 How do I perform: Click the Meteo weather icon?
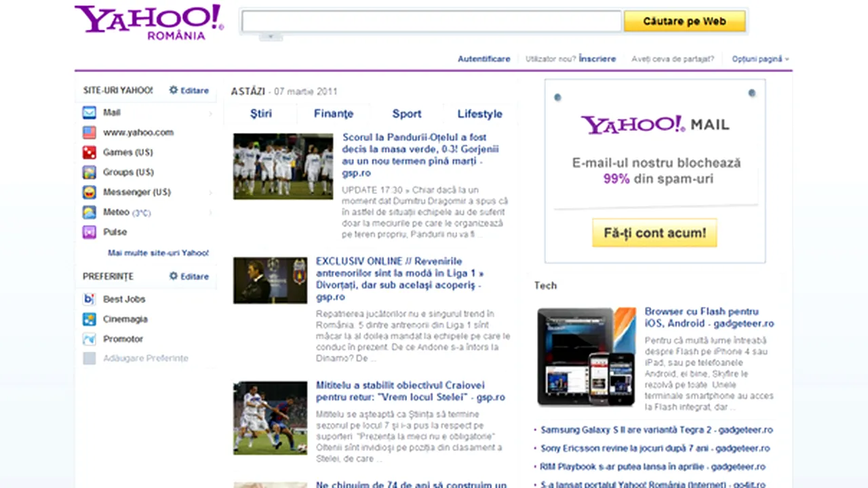tap(90, 212)
